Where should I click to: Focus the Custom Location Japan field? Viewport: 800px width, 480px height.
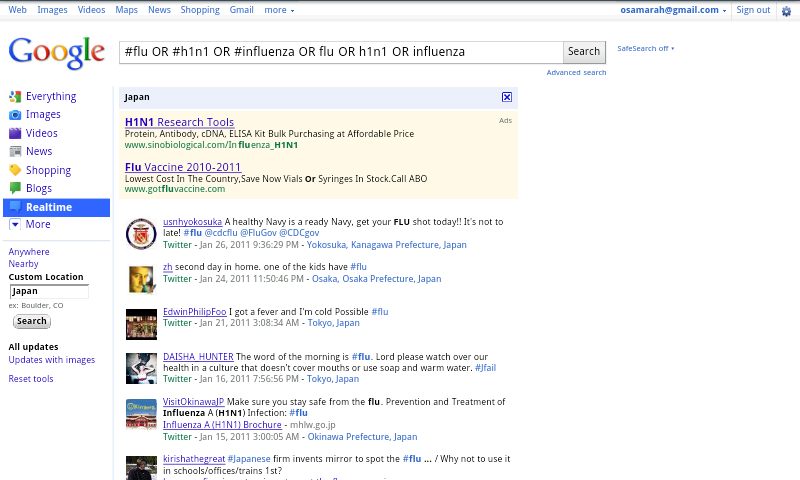[49, 291]
